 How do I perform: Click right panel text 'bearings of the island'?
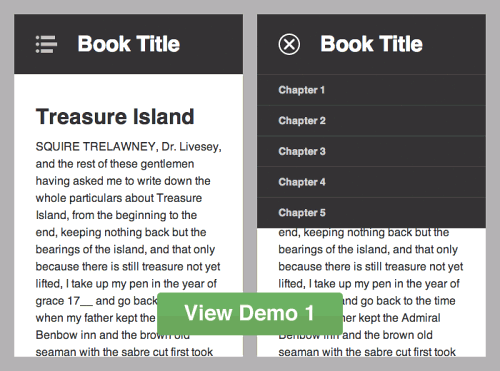pos(334,249)
